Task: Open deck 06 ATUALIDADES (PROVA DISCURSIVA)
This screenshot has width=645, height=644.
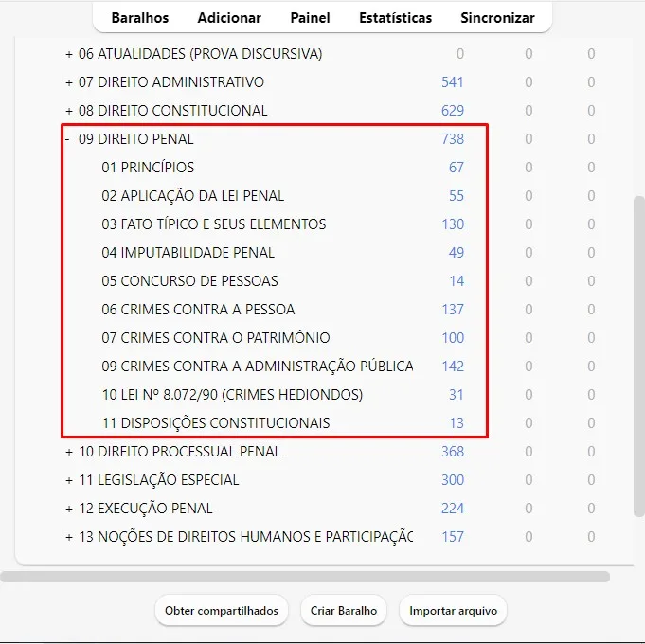Action: click(201, 54)
